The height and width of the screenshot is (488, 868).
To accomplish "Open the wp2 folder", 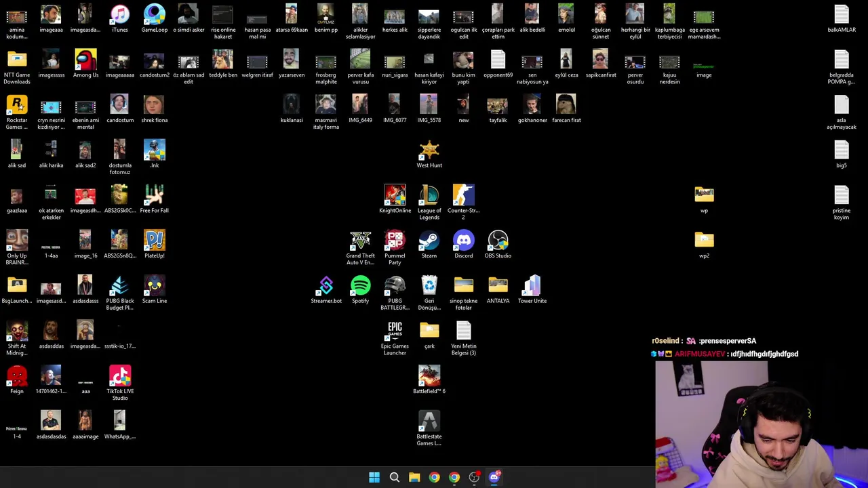I will point(704,245).
